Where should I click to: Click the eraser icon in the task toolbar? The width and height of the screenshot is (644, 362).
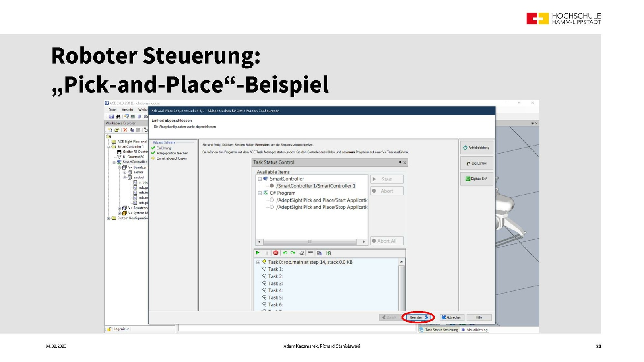coord(302,253)
